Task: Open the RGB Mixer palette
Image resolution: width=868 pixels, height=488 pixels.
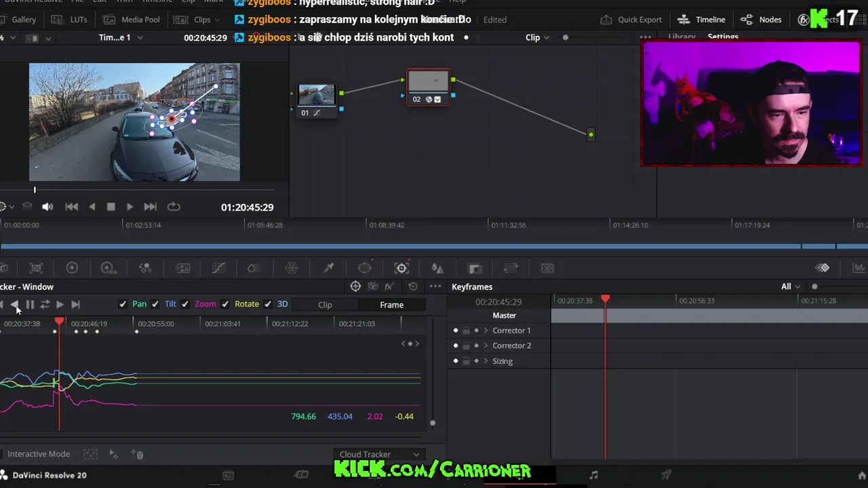Action: coord(144,268)
